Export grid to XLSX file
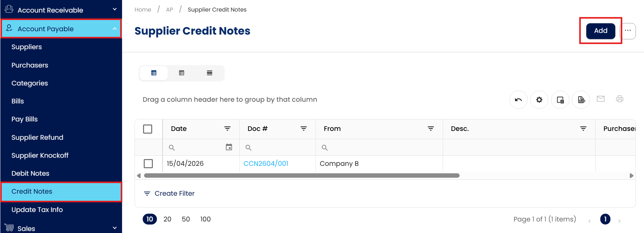Image resolution: width=644 pixels, height=233 pixels. click(x=581, y=100)
